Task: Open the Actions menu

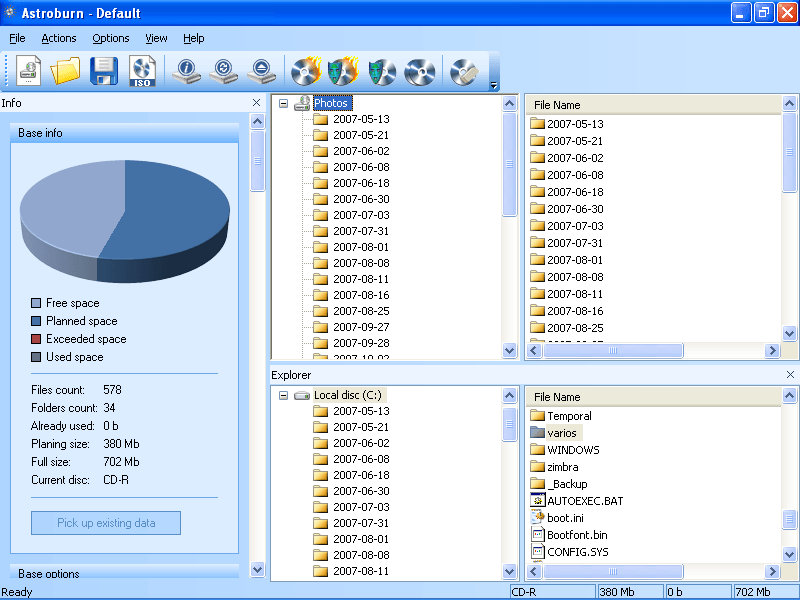Action: coord(59,38)
